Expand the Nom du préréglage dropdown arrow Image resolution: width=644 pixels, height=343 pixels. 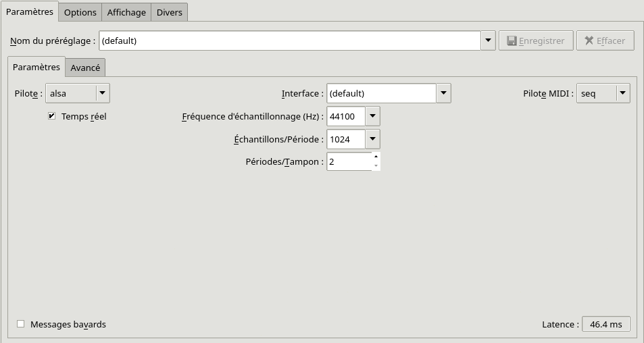click(488, 41)
